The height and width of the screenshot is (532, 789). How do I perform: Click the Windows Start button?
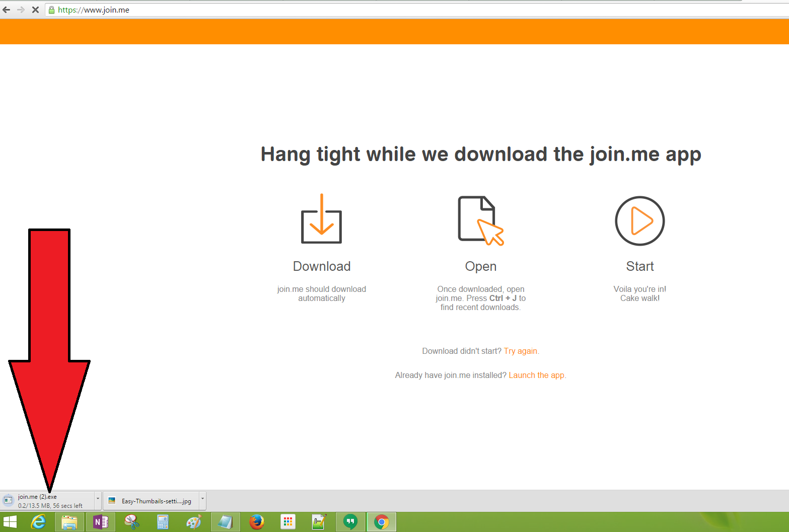pyautogui.click(x=10, y=522)
